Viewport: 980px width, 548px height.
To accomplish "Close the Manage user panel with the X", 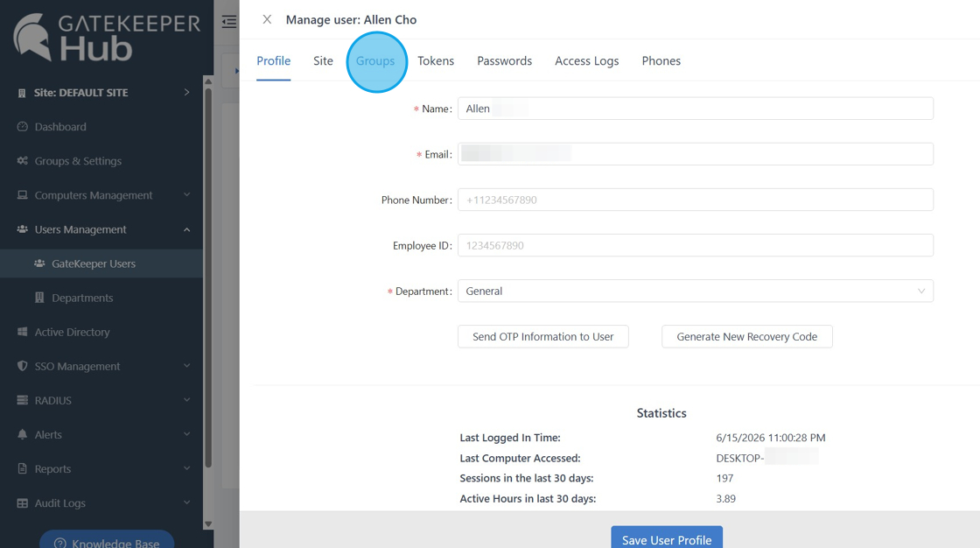I will click(267, 19).
